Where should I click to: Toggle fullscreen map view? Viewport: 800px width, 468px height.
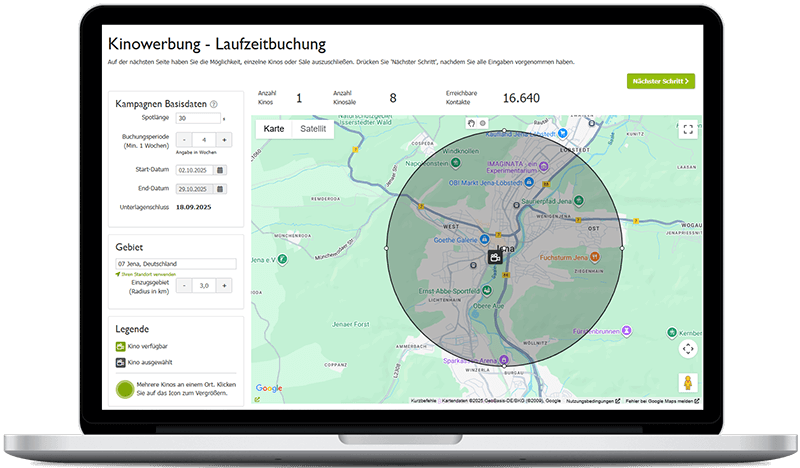(x=688, y=129)
